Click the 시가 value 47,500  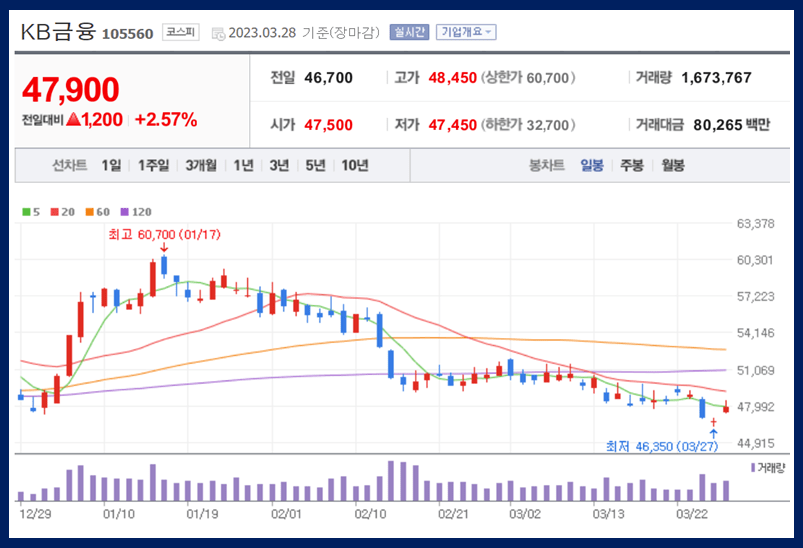click(328, 125)
